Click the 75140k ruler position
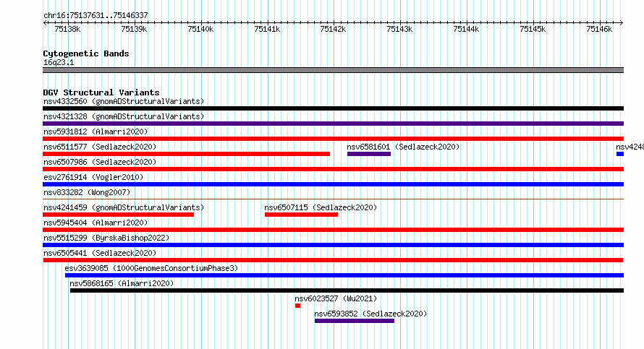Screen dimensions: 644x349 [200, 29]
